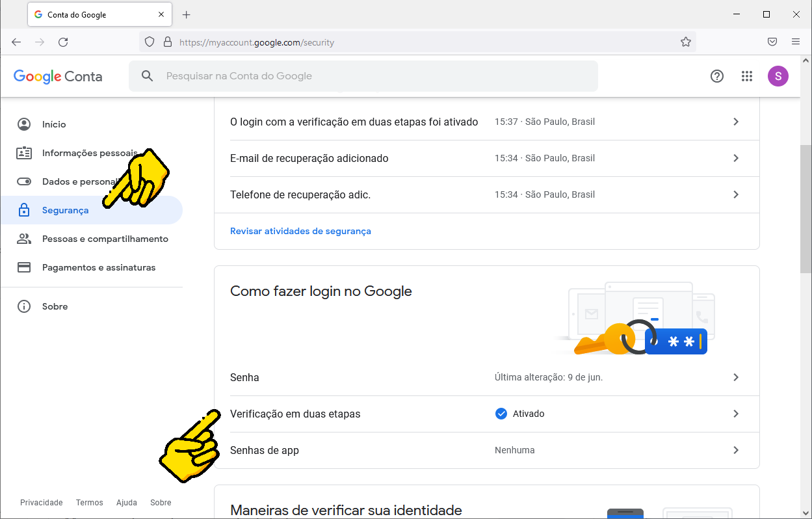Click the vertical page scrollbar thumb
The width and height of the screenshot is (812, 519).
coord(805,209)
